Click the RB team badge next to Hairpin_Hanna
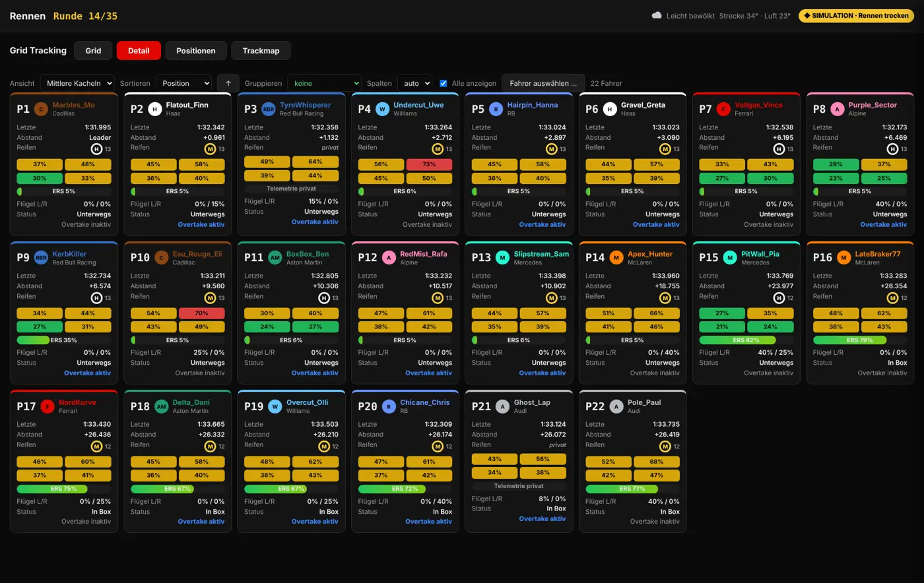 496,109
